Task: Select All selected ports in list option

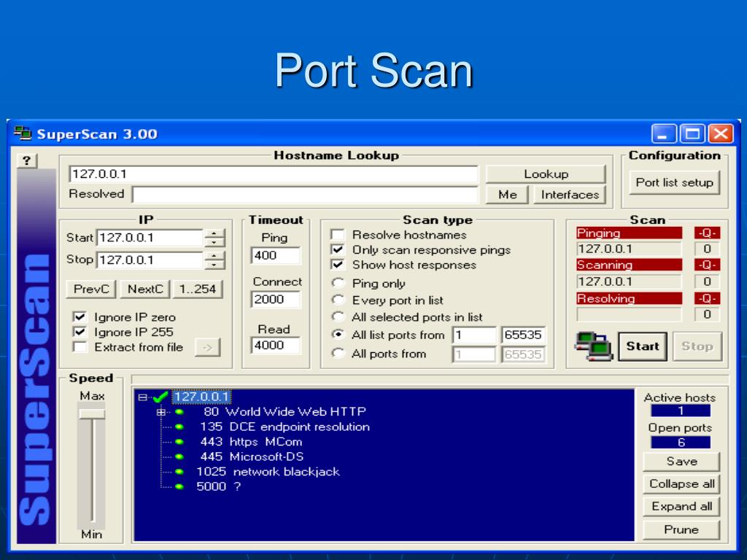Action: point(338,316)
